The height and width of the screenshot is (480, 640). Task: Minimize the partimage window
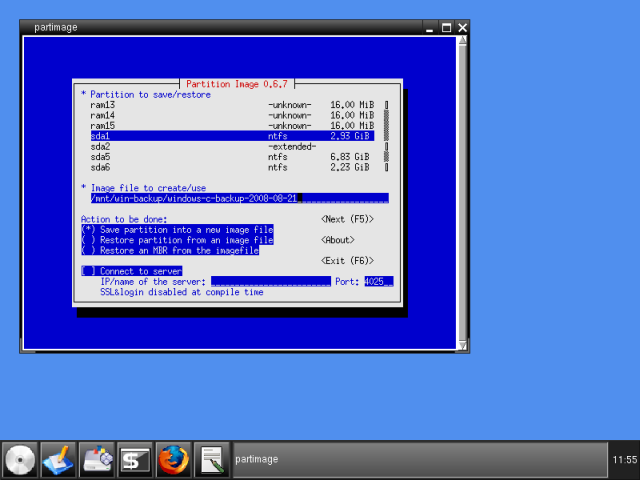[429, 28]
